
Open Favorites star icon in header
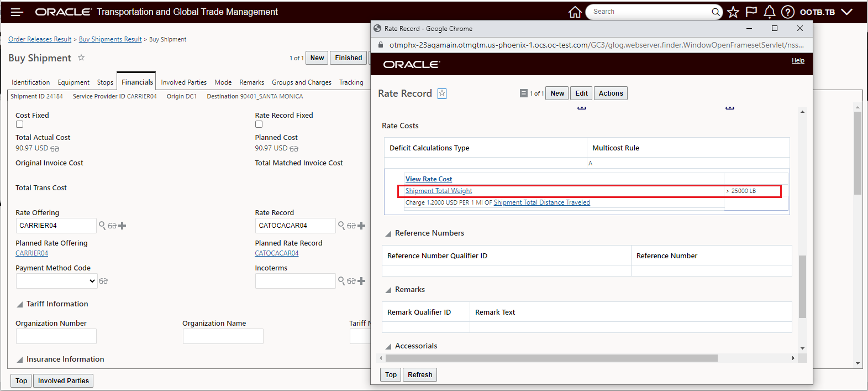pos(733,12)
